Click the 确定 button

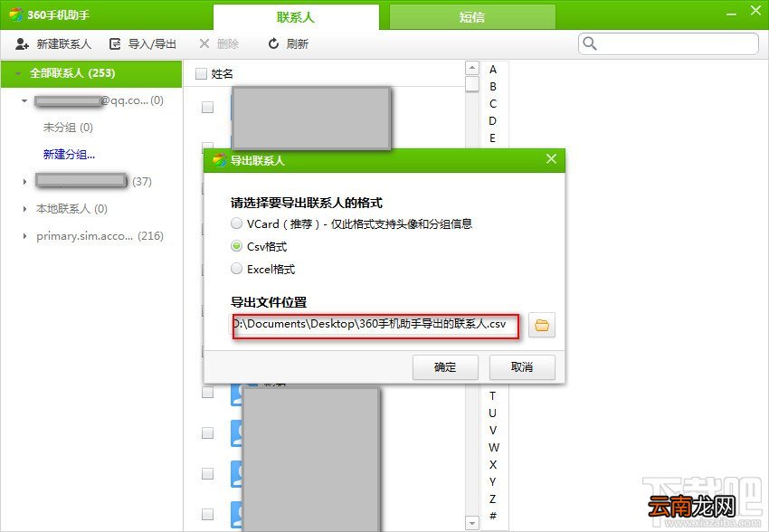point(445,367)
